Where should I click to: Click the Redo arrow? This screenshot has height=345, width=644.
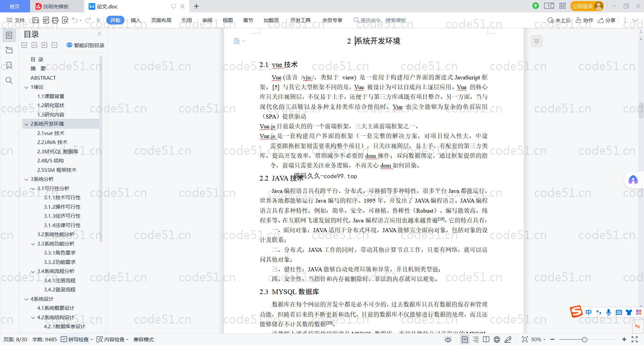[88, 20]
